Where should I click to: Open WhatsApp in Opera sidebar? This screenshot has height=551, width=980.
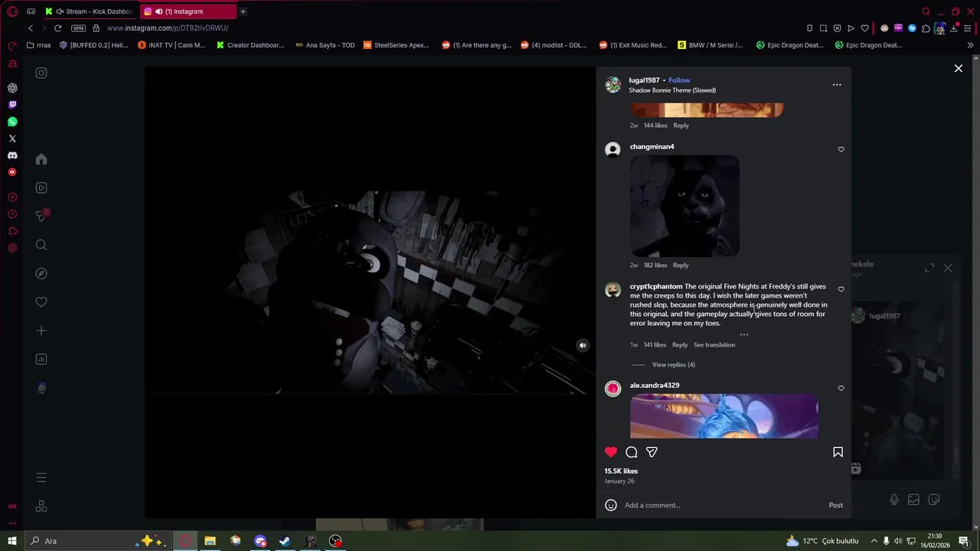12,122
